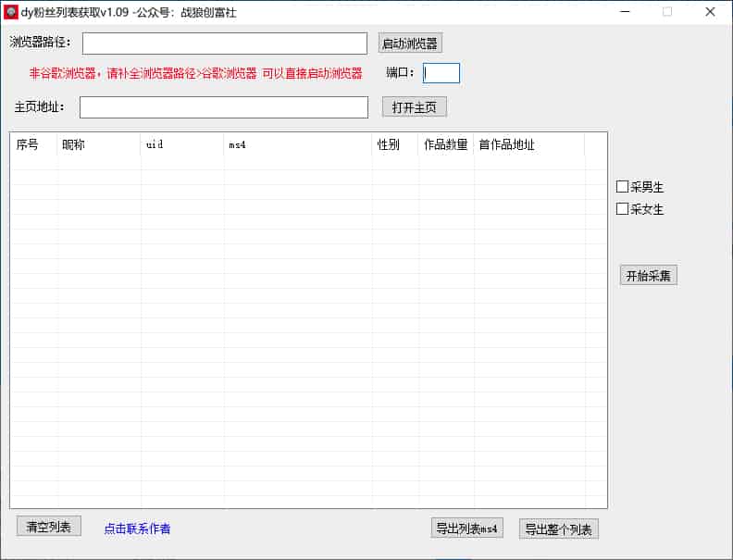Select the uid column header
This screenshot has width=733, height=560.
coord(181,144)
